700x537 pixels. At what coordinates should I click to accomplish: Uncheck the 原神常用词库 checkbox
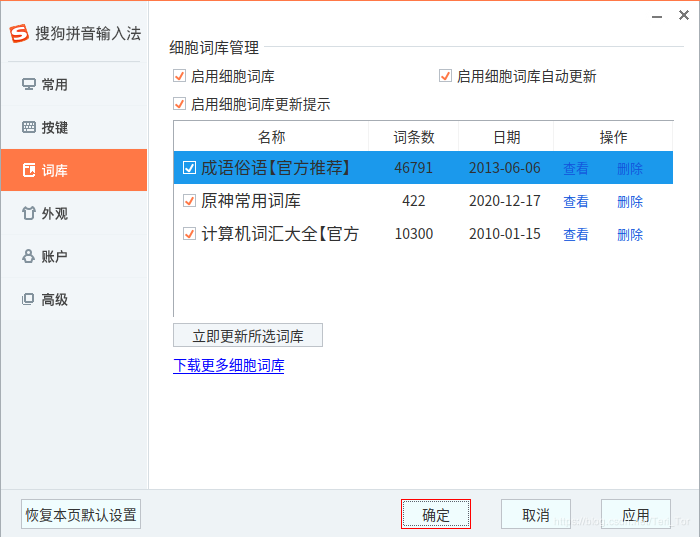(x=189, y=201)
